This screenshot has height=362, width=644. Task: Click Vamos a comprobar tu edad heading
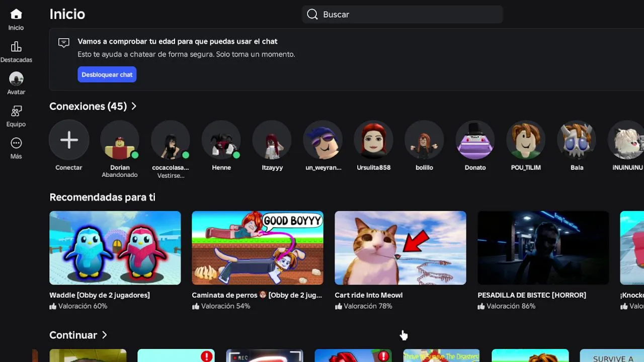[178, 41]
